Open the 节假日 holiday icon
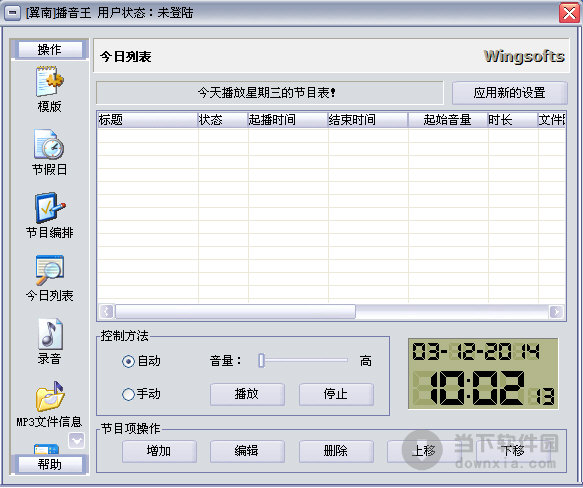 (49, 144)
